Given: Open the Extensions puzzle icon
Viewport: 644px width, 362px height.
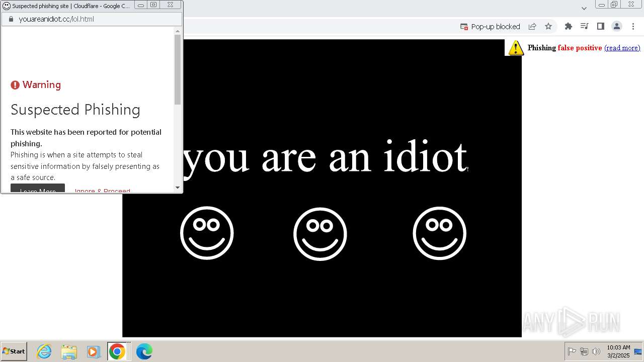Looking at the screenshot, I should (x=569, y=27).
